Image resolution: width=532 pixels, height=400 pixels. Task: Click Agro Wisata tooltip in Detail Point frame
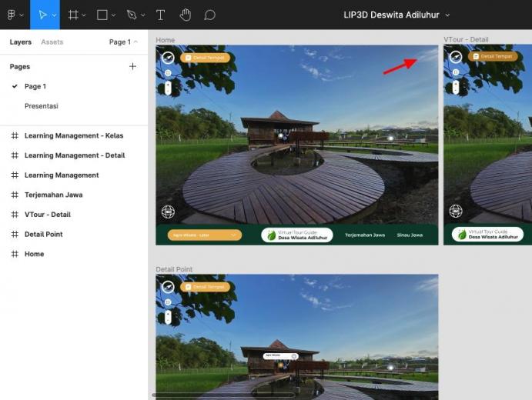click(x=280, y=356)
